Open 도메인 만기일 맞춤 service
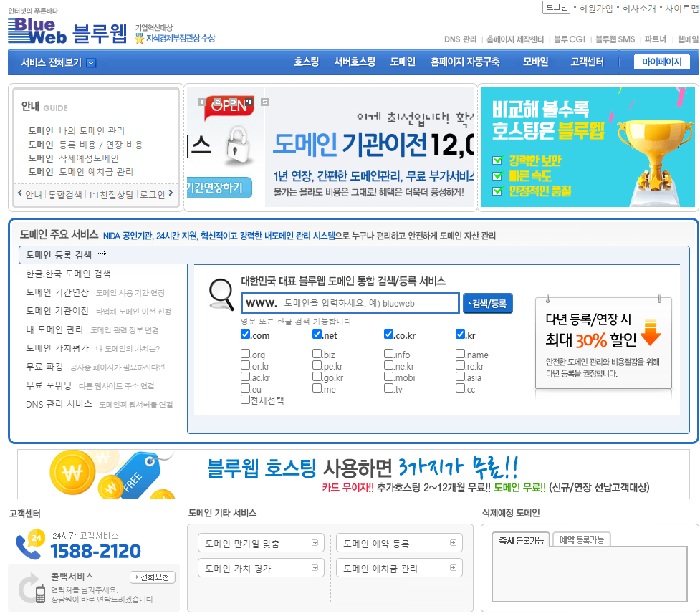This screenshot has width=700, height=616. point(262,543)
